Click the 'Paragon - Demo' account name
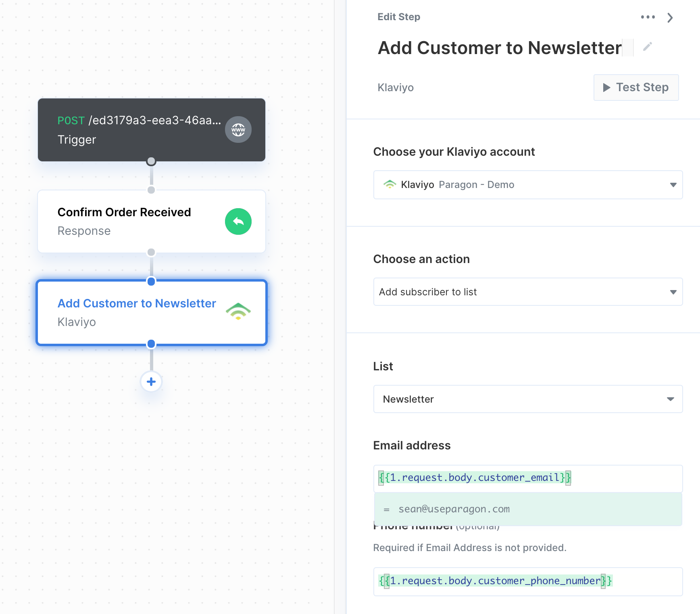The width and height of the screenshot is (700, 614). pos(477,185)
